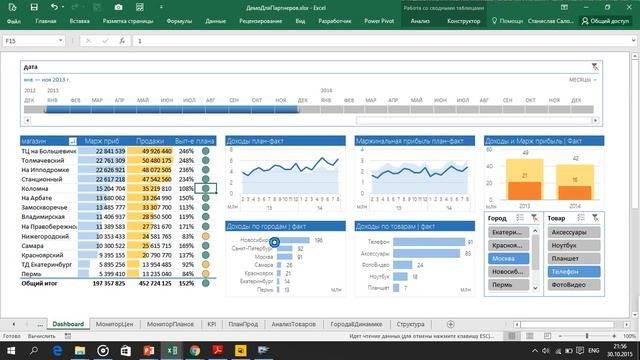640x360 pixels.
Task: Open the Undo history dropdown arrow
Action: [63, 7]
